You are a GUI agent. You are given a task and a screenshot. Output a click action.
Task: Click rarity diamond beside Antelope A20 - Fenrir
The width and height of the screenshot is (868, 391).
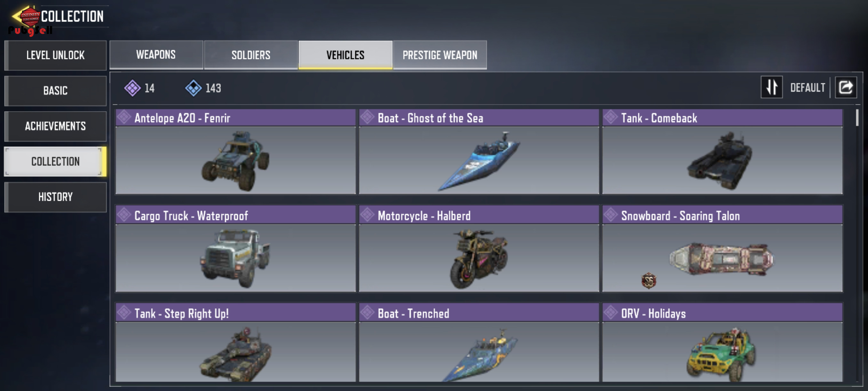tap(124, 117)
